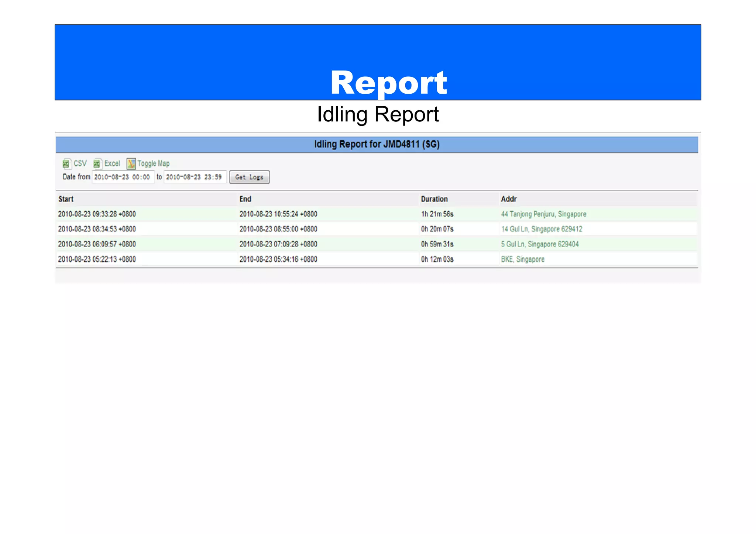Open the CSV export link
The width and height of the screenshot is (756, 534).
(x=80, y=163)
